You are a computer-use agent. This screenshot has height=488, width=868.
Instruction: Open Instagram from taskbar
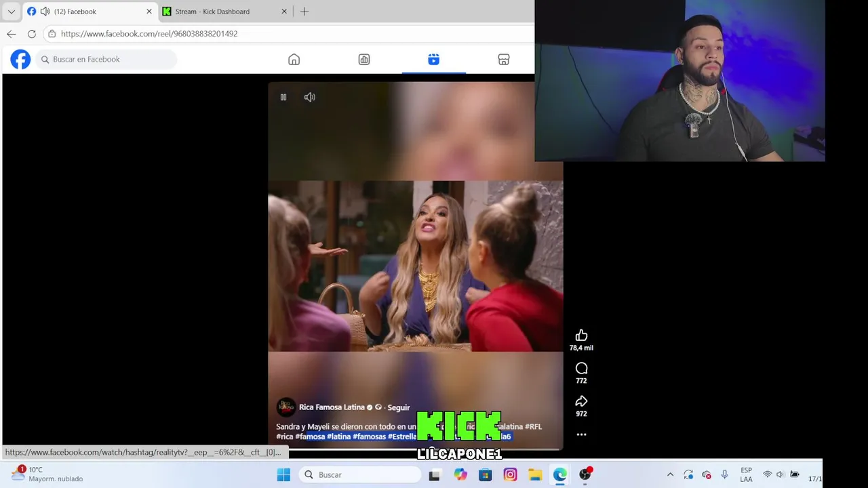pyautogui.click(x=510, y=475)
